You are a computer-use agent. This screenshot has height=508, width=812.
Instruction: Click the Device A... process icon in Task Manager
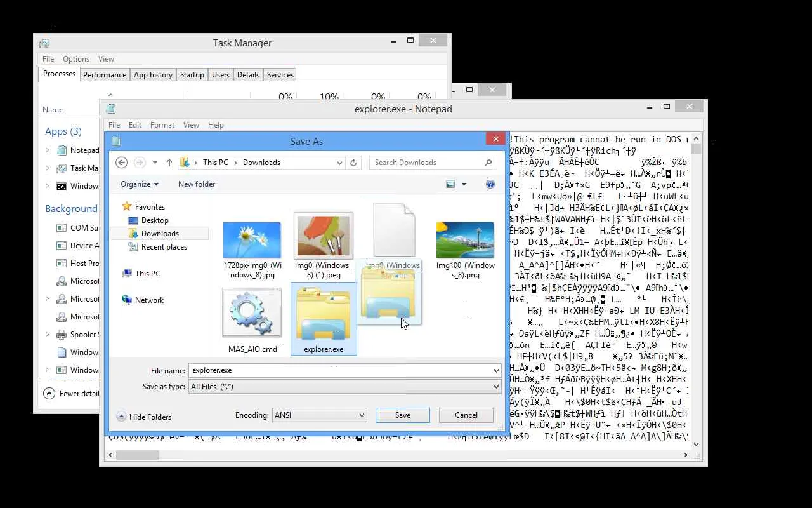[62, 246]
